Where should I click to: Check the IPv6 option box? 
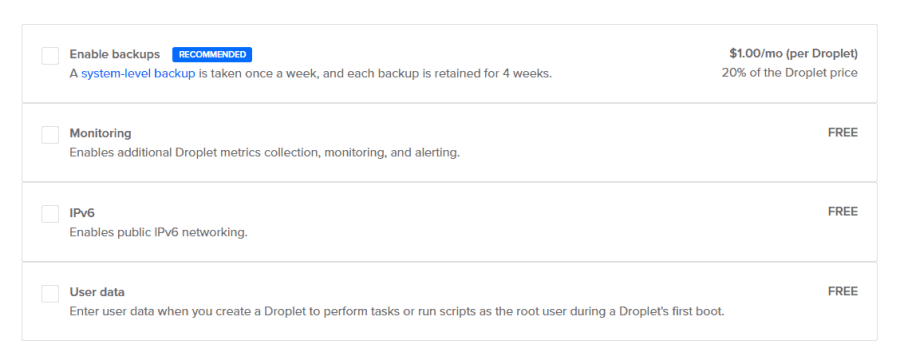(50, 214)
